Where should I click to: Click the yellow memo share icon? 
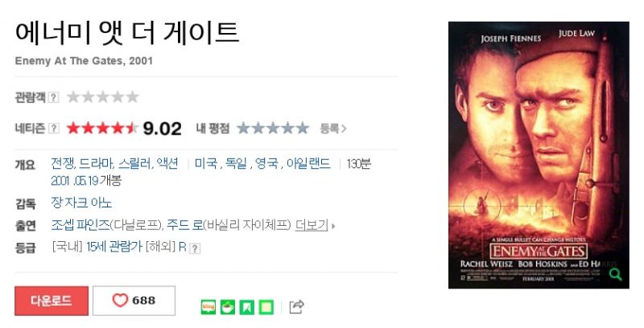point(266,306)
